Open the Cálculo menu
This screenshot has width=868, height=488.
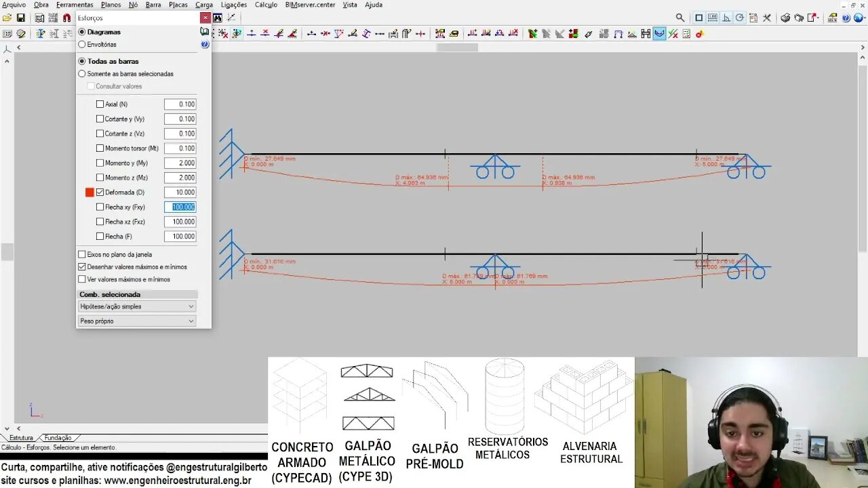(x=266, y=5)
